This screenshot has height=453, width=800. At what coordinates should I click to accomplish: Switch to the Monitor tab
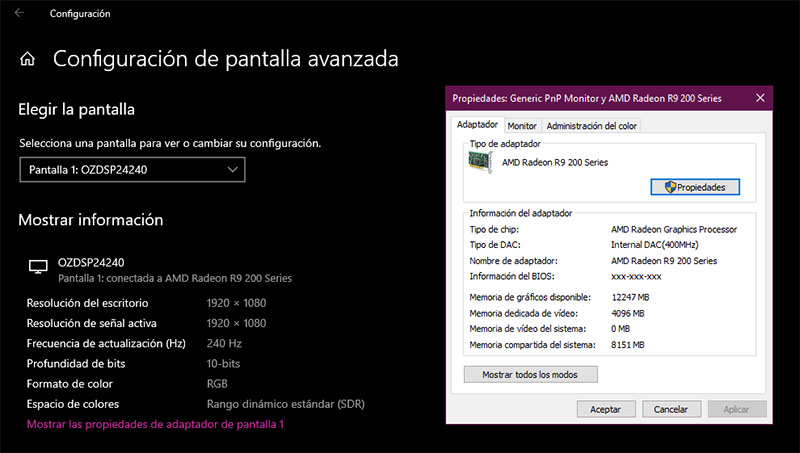522,125
